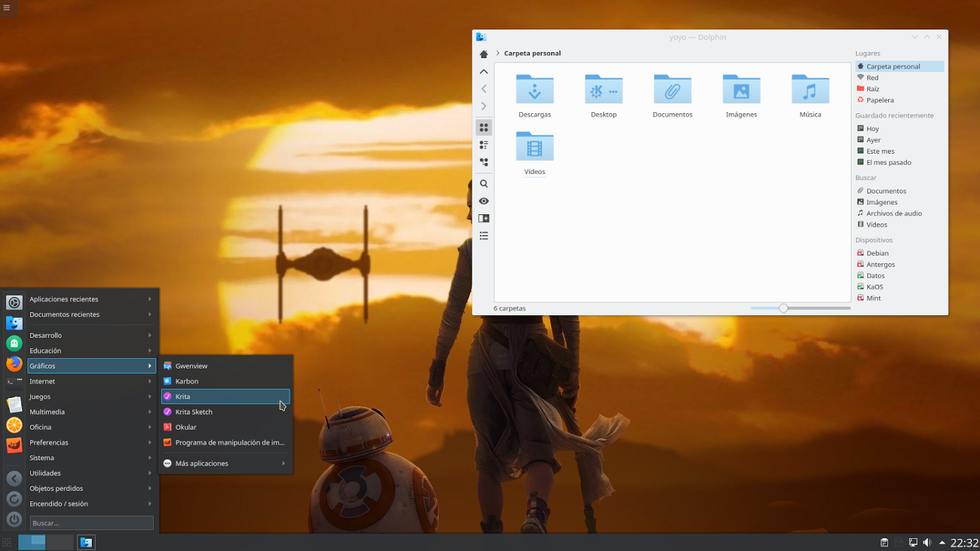Toggle split view mode in Dolphin
This screenshot has width=980, height=551.
pos(483,218)
